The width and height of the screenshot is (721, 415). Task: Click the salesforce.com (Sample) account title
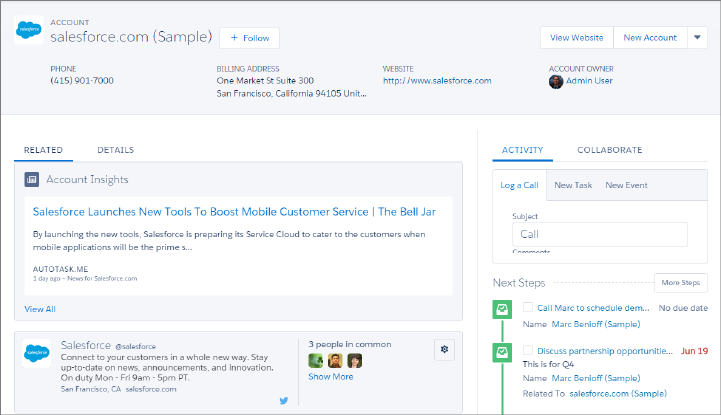pyautogui.click(x=131, y=37)
